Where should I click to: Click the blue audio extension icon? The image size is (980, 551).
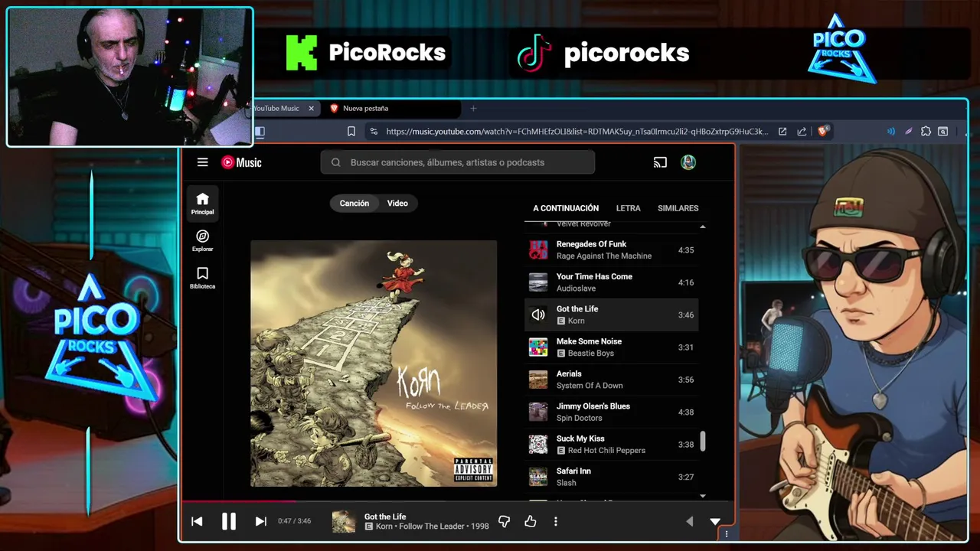(890, 132)
